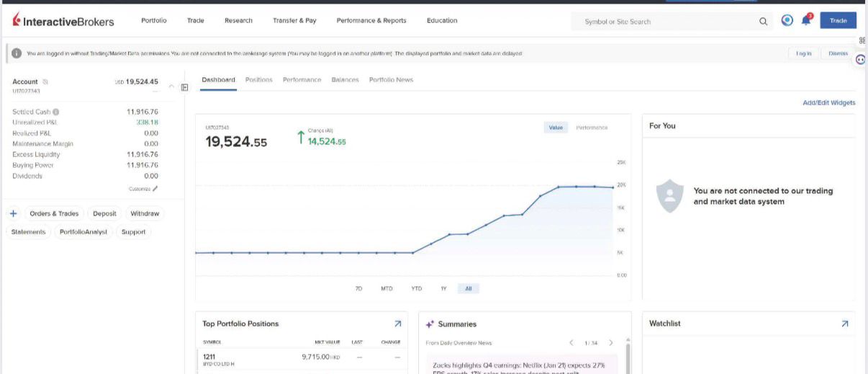The height and width of the screenshot is (374, 868).
Task: Click the info icon in the warning banner
Action: 17,53
